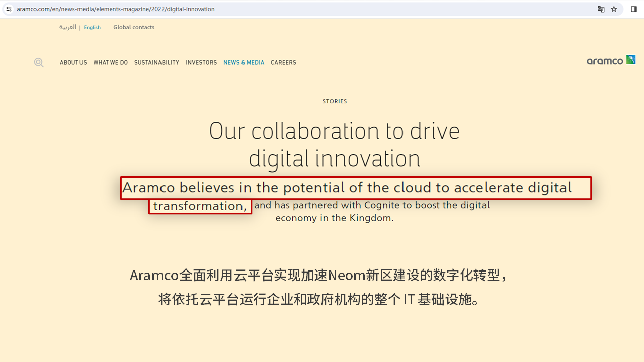644x362 pixels.
Task: Open the Global contacts link
Action: click(x=134, y=27)
